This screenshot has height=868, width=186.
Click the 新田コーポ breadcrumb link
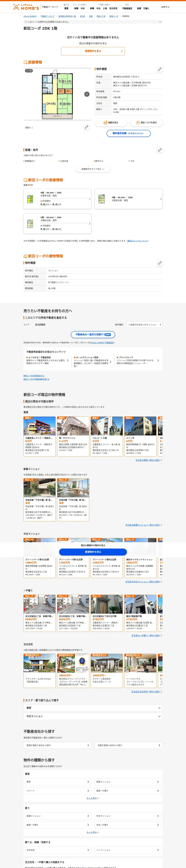pyautogui.click(x=114, y=16)
